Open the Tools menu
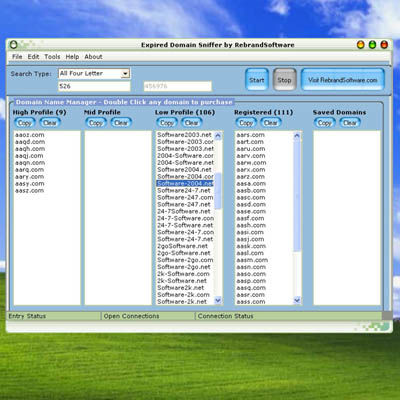The width and height of the screenshot is (400, 400). click(52, 57)
